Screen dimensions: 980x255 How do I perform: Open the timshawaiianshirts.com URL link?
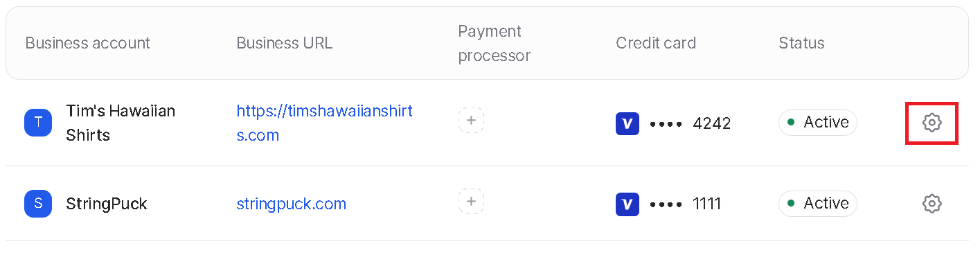pyautogui.click(x=324, y=123)
